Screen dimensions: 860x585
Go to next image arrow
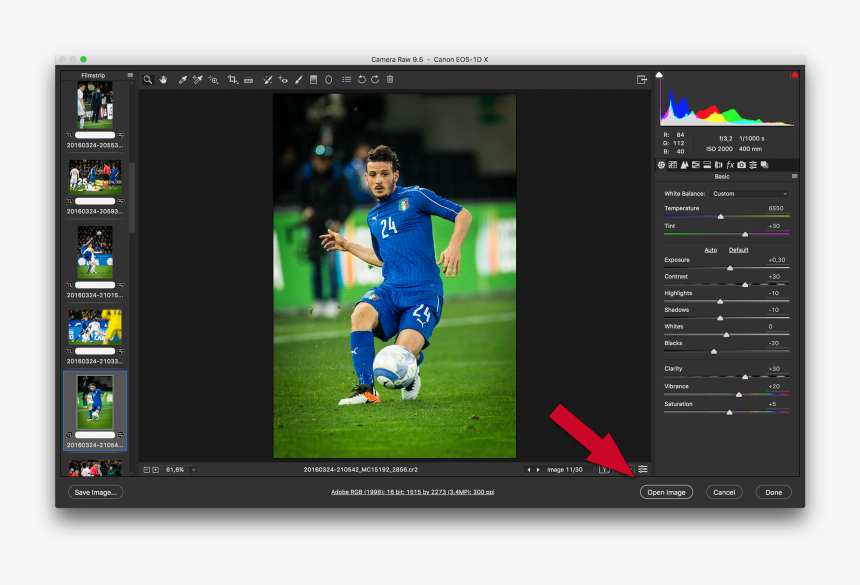tap(538, 470)
